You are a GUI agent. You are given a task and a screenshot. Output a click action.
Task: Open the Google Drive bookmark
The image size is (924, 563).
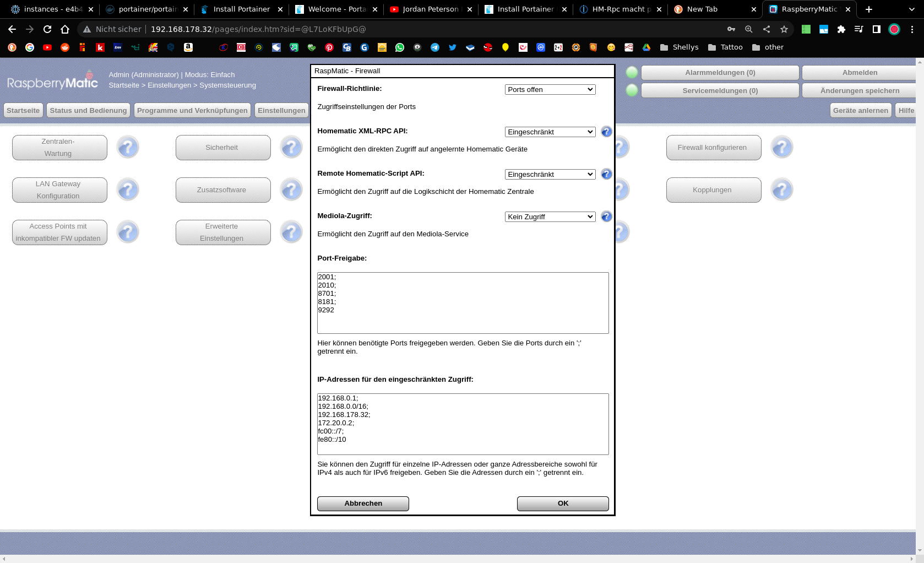coord(646,47)
